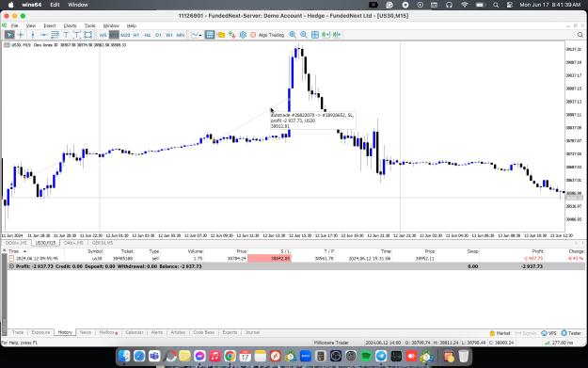Open Spotify from the Dock
Screen dimensions: 588x368
[366, 356]
